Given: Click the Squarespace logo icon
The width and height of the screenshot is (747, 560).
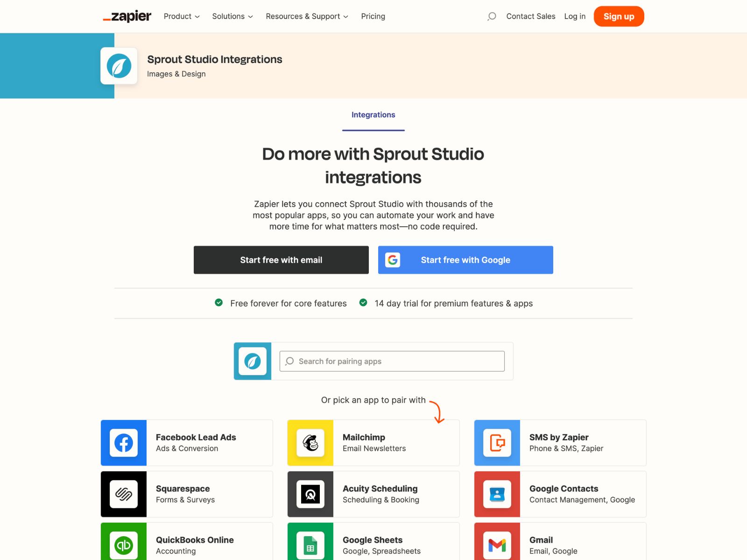Looking at the screenshot, I should [x=124, y=494].
